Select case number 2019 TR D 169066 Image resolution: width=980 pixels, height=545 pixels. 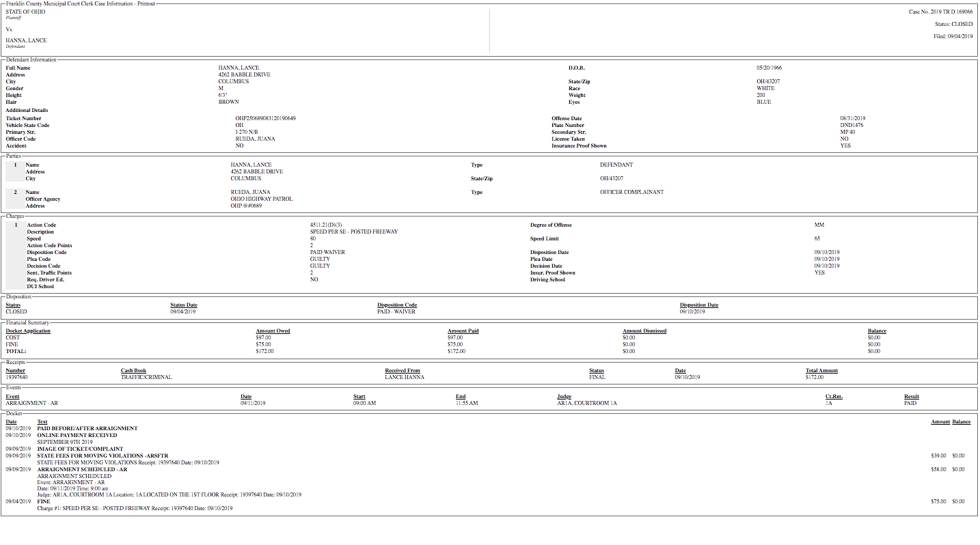(941, 12)
